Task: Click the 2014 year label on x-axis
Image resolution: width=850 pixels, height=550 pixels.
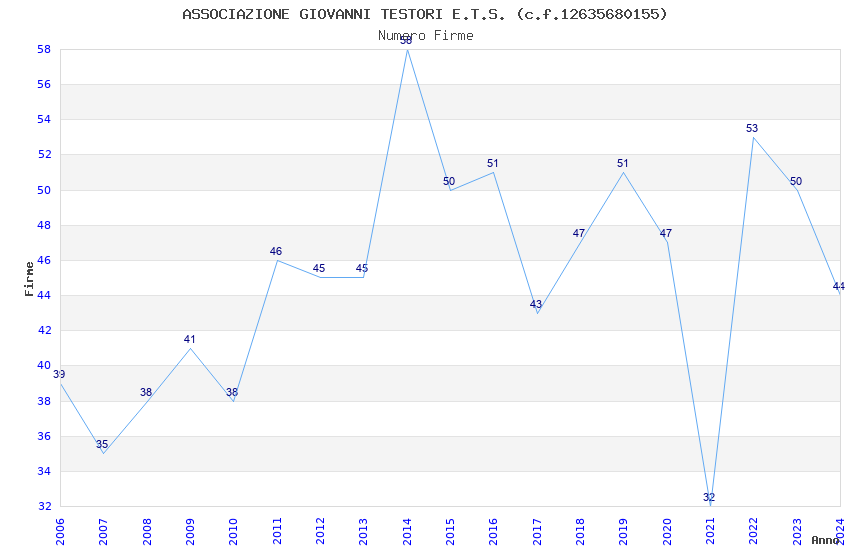Action: (x=407, y=532)
